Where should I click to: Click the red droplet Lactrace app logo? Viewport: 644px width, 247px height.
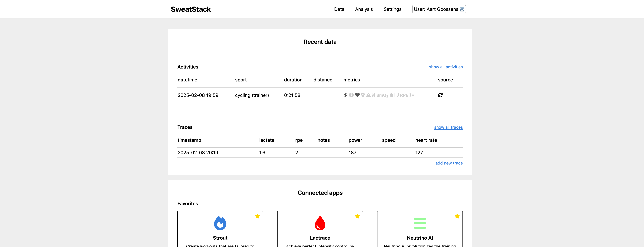[320, 223]
